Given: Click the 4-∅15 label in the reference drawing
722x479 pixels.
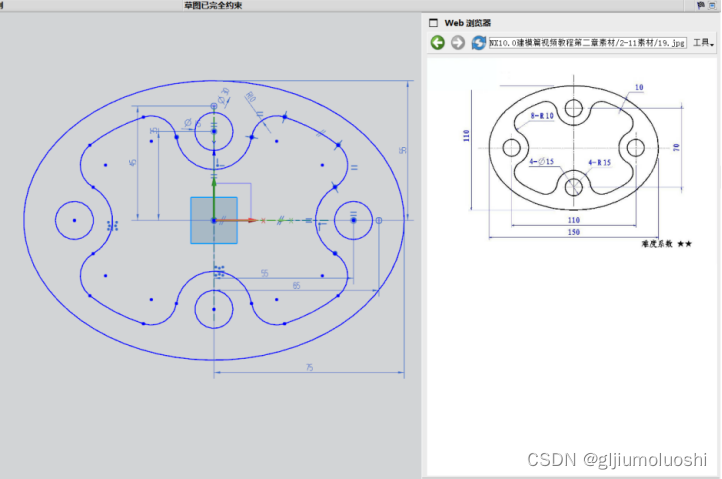Looking at the screenshot, I should click(542, 161).
